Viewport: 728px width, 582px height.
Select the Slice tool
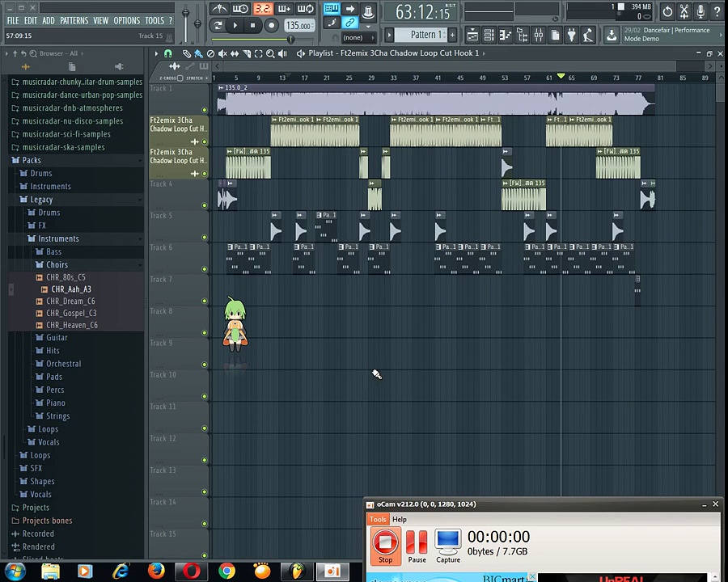[247, 54]
